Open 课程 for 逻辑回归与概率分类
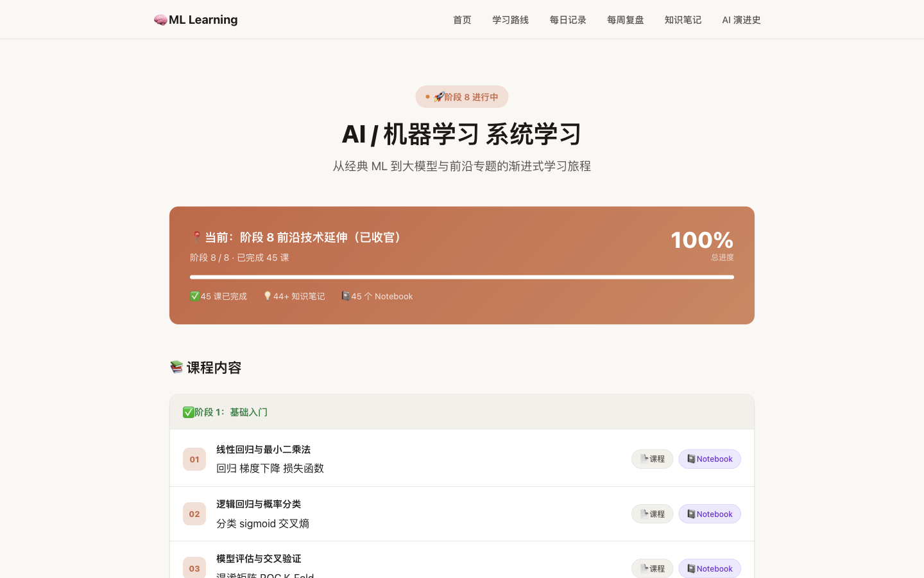Image resolution: width=924 pixels, height=578 pixels. coord(652,514)
